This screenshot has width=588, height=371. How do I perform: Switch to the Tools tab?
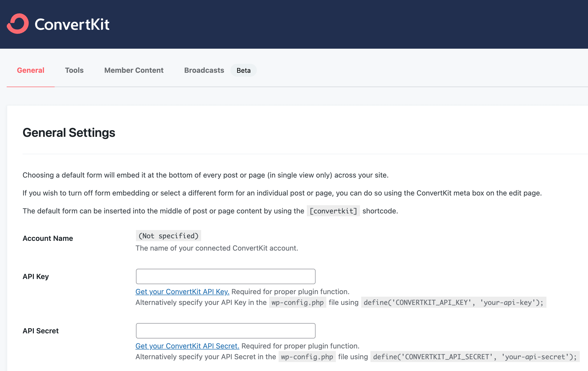pyautogui.click(x=74, y=70)
